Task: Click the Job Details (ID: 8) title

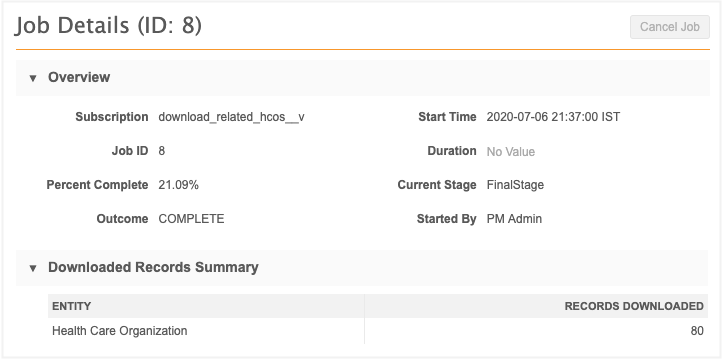Action: point(109,25)
